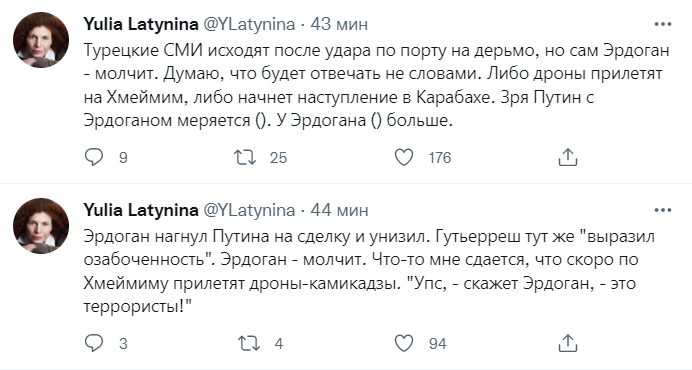Open Yulia Latynina name in second tweet
Screen dimensions: 692x370
coord(141,210)
